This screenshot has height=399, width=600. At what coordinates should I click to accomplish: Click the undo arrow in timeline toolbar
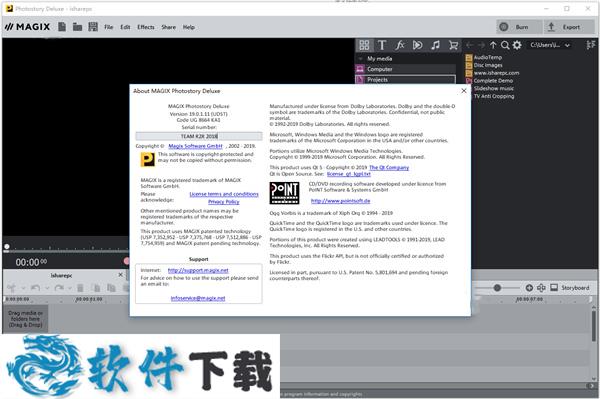click(x=35, y=288)
